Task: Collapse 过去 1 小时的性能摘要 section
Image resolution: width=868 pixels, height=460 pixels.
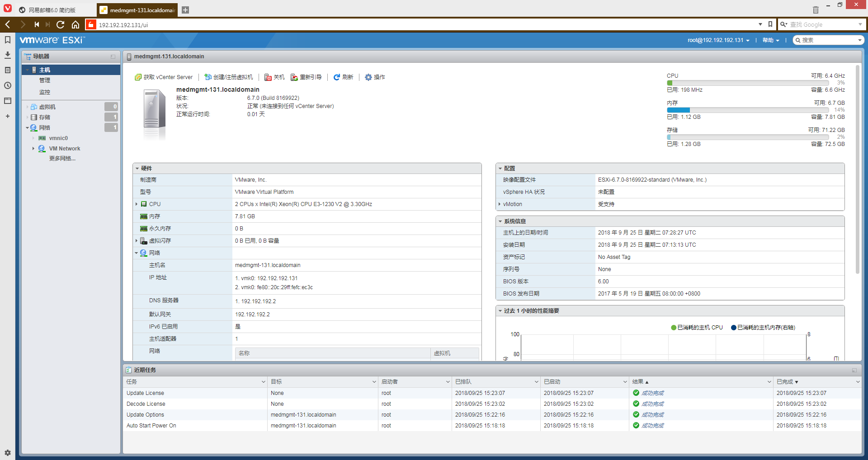Action: 500,311
